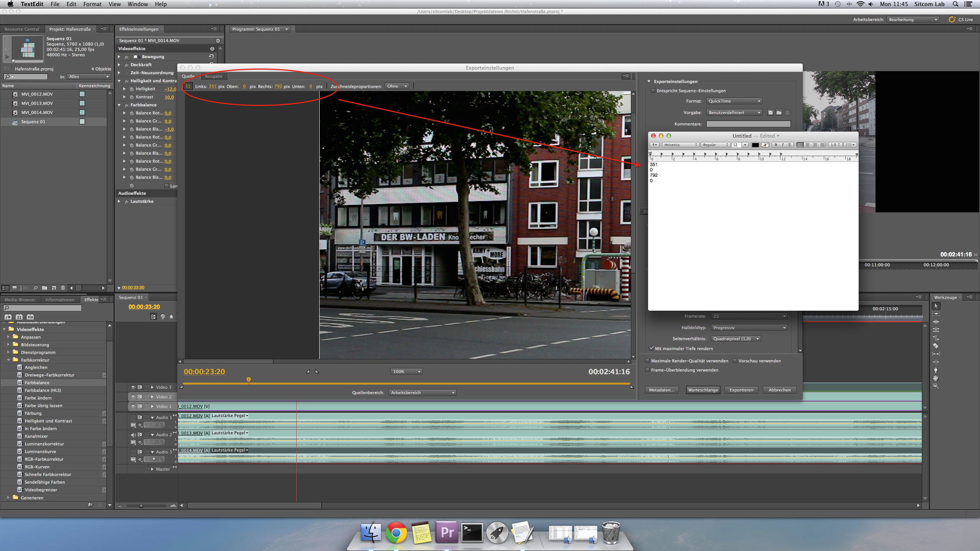This screenshot has height=551, width=980.
Task: Click the Warteschlange button
Action: click(703, 390)
